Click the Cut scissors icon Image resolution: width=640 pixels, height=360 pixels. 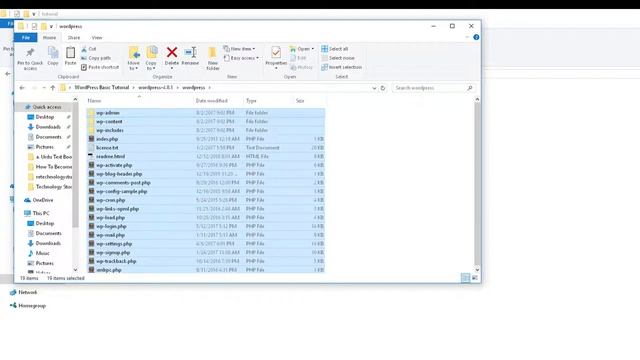(84, 49)
